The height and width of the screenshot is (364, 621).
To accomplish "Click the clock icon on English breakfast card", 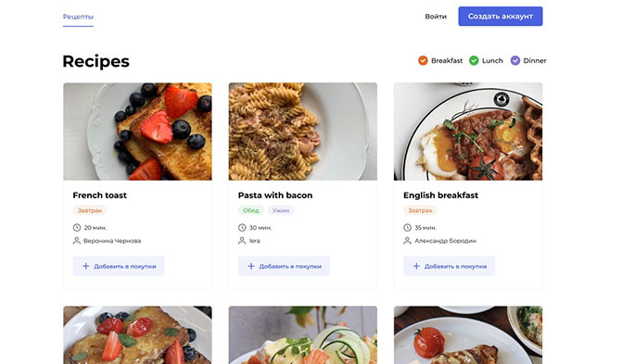I will (x=407, y=228).
